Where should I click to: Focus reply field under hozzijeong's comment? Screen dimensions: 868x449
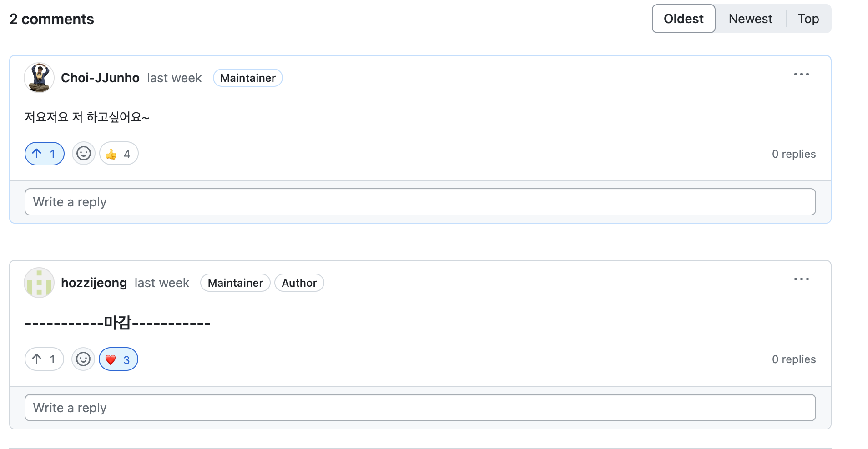(x=420, y=408)
